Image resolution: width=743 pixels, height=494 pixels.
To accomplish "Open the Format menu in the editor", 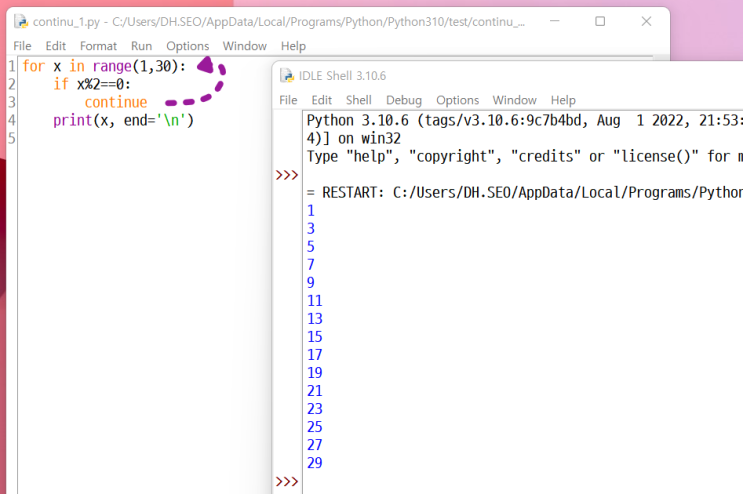I will coord(98,46).
